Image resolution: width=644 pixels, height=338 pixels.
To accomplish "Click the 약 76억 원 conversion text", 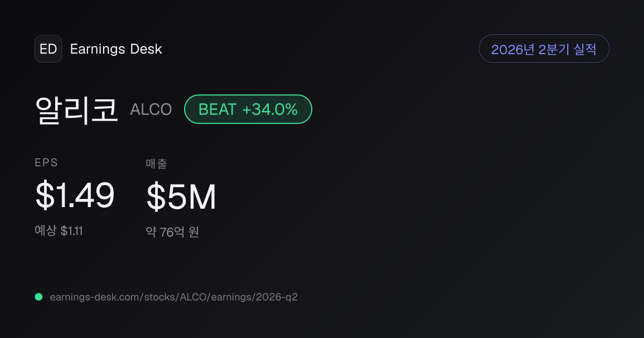I will pos(172,232).
